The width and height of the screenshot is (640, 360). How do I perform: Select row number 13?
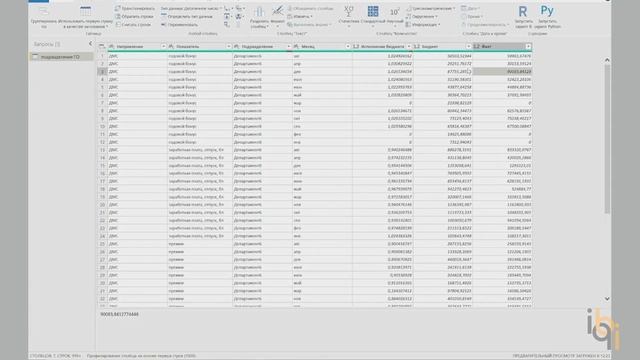tap(102, 150)
